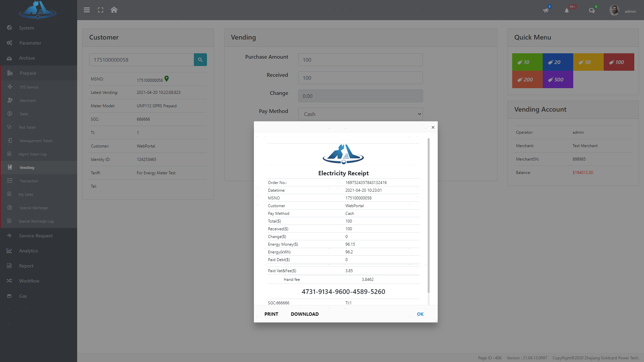This screenshot has width=644, height=362.
Task: Select the purple 500 quick amount tile
Action: (x=557, y=79)
